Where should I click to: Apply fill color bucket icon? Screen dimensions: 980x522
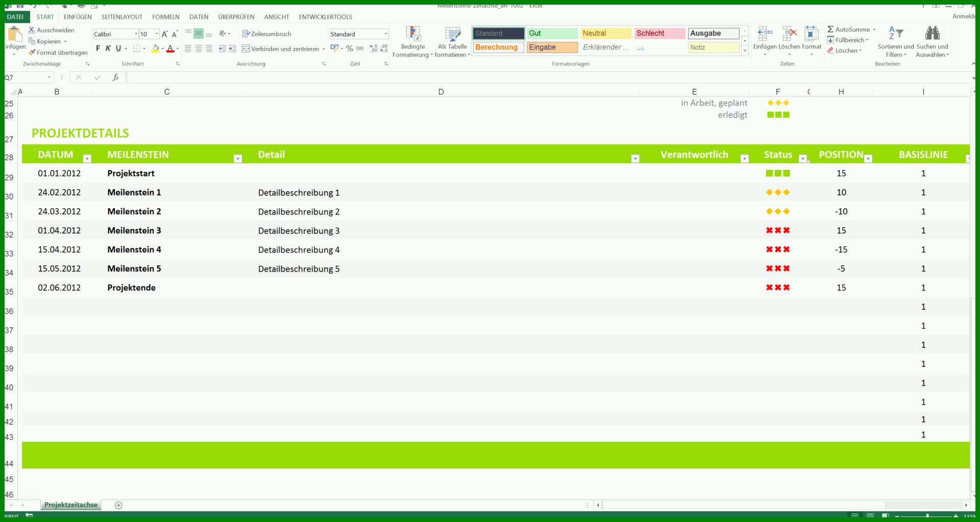tap(155, 48)
